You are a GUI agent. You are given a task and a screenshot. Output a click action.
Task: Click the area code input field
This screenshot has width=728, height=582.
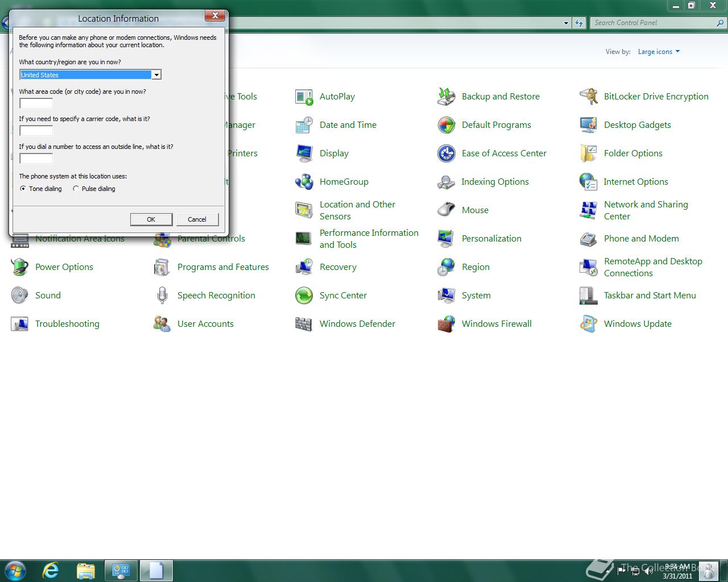click(x=36, y=103)
